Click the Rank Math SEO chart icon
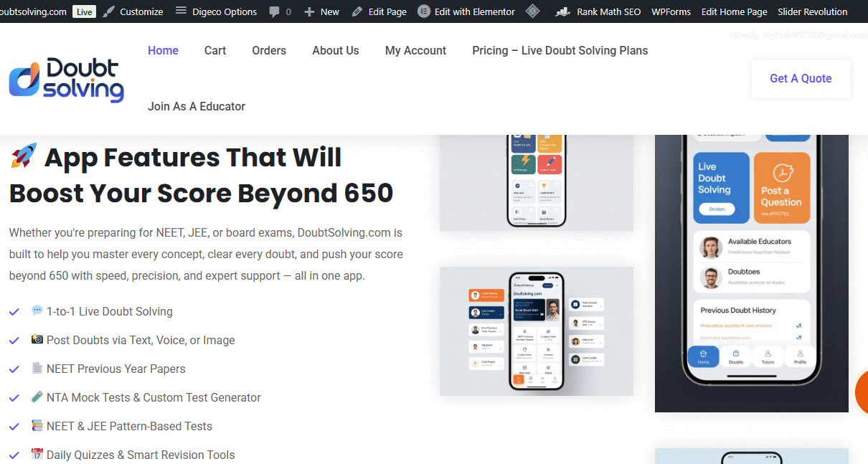The height and width of the screenshot is (464, 868). (563, 11)
